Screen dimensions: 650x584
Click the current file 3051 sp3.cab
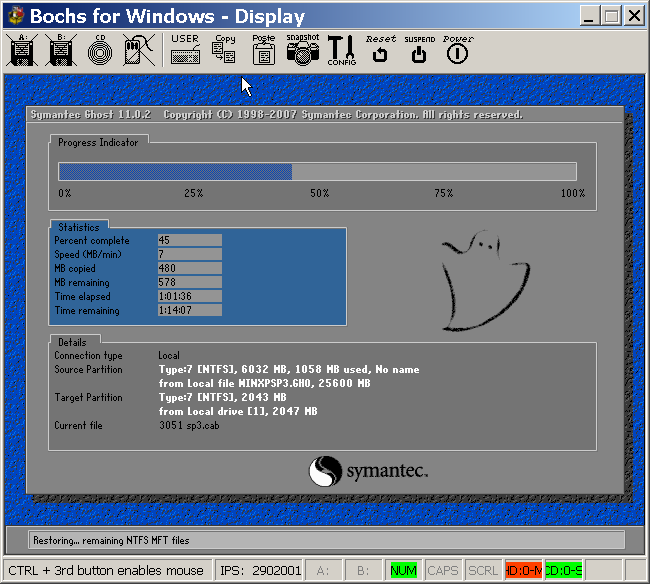[189, 426]
